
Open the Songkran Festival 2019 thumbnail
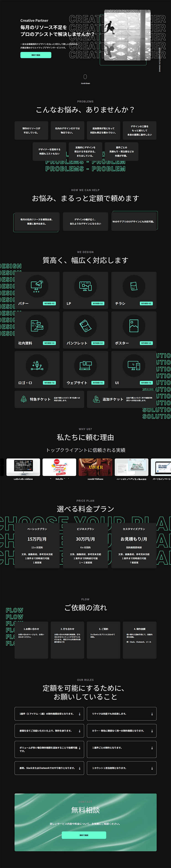[x=60, y=467]
